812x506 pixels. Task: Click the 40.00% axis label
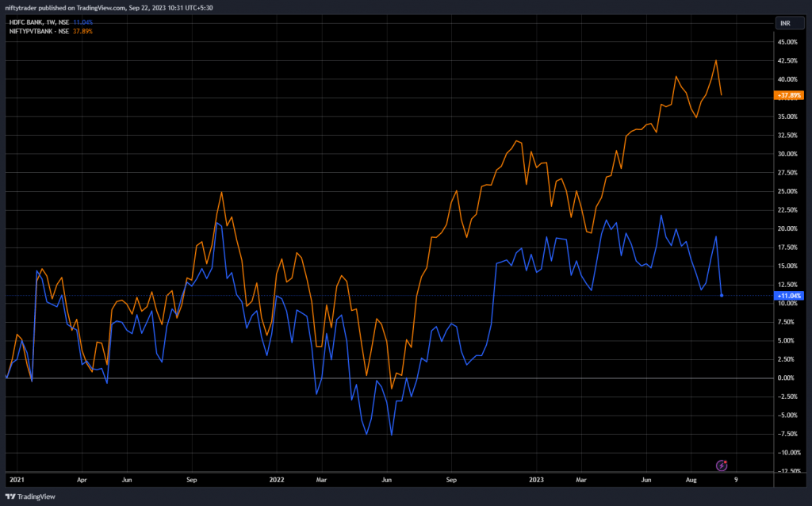787,80
